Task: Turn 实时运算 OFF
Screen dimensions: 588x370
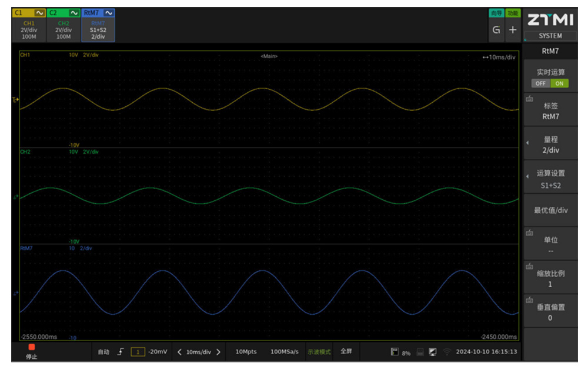Action: click(540, 83)
